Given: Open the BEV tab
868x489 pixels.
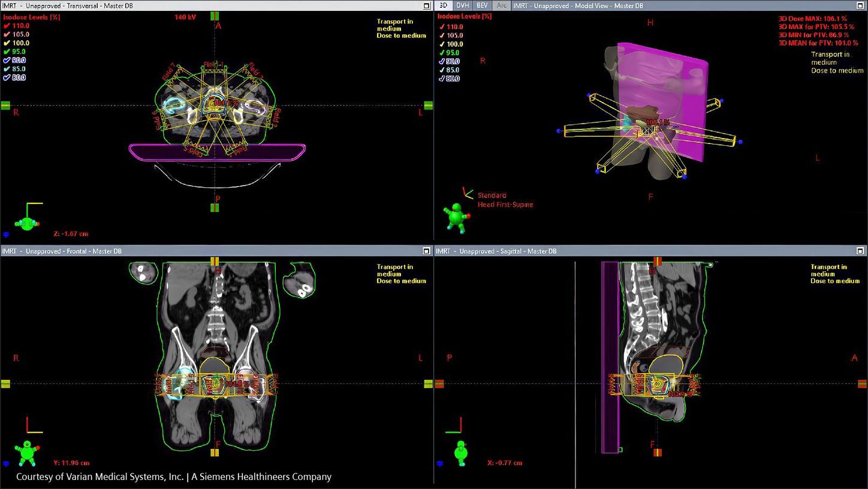Looking at the screenshot, I should pyautogui.click(x=481, y=5).
